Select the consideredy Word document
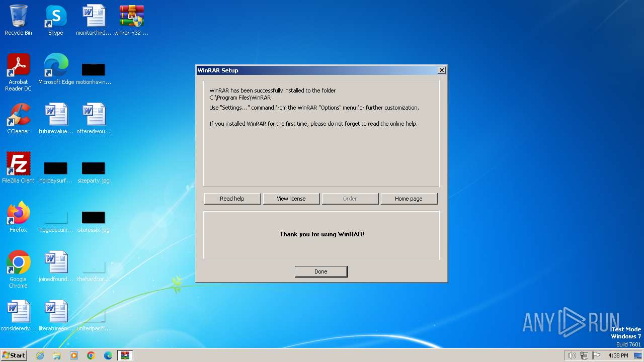 (x=18, y=316)
